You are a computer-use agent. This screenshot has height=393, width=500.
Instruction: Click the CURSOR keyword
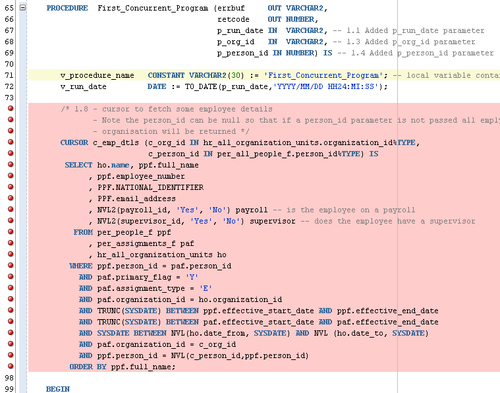point(74,143)
